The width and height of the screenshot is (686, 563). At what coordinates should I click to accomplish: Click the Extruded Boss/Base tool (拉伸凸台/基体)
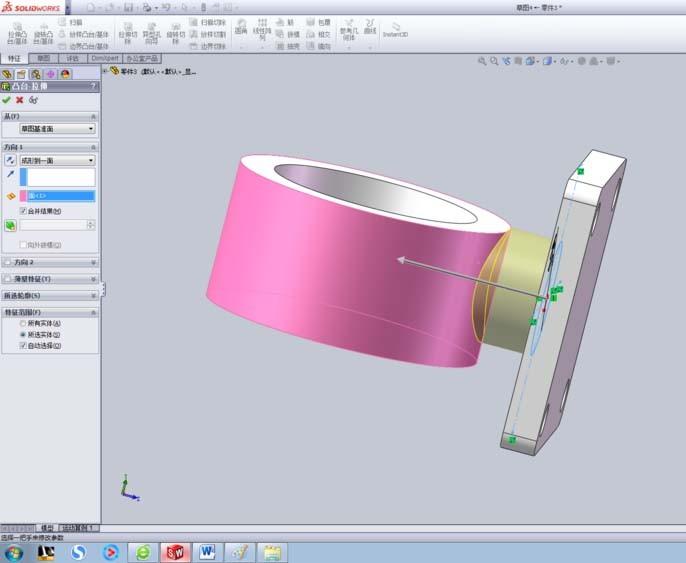click(17, 34)
